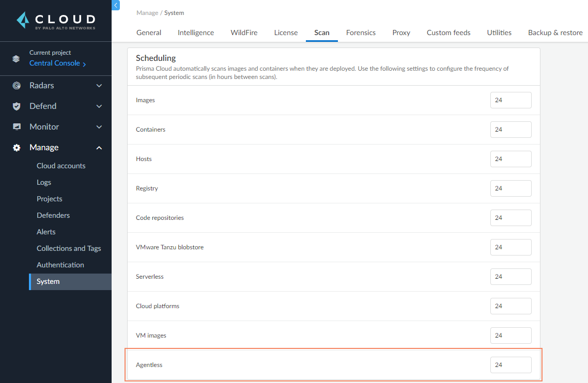This screenshot has height=383, width=588.
Task: Open the Proxy tab
Action: [401, 33]
